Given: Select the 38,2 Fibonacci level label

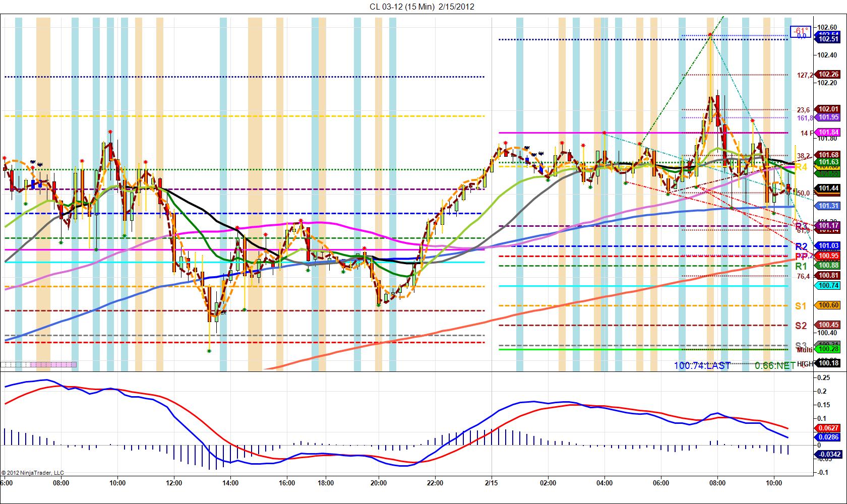Looking at the screenshot, I should (804, 155).
